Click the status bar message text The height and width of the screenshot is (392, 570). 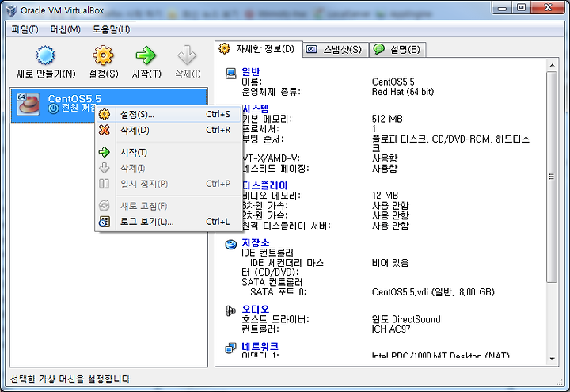click(x=70, y=379)
